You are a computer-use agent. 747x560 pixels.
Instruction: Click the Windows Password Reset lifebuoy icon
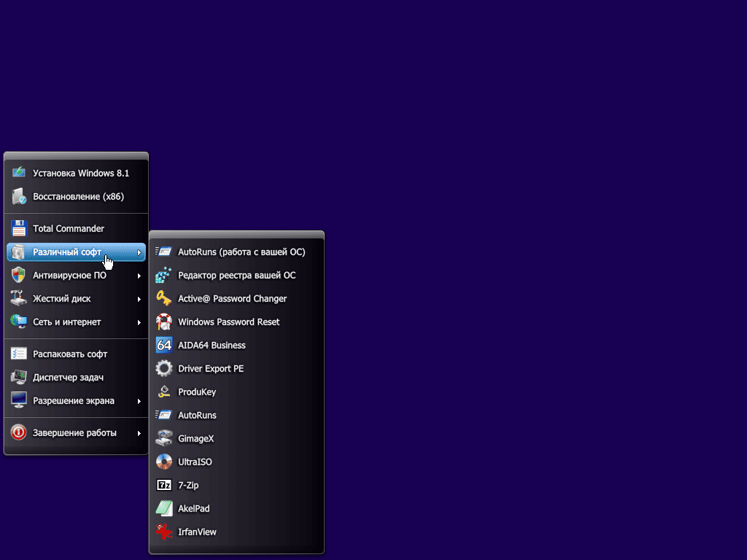pos(164,322)
